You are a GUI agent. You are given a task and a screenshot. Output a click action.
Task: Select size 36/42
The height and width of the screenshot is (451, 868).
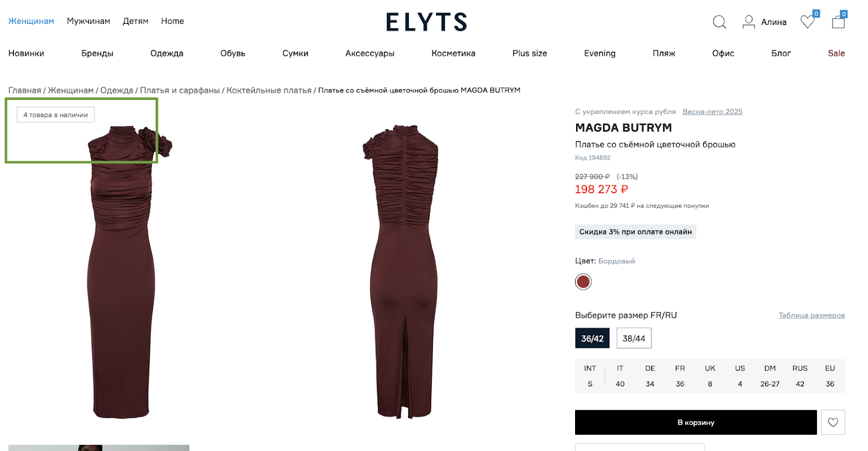pyautogui.click(x=592, y=338)
